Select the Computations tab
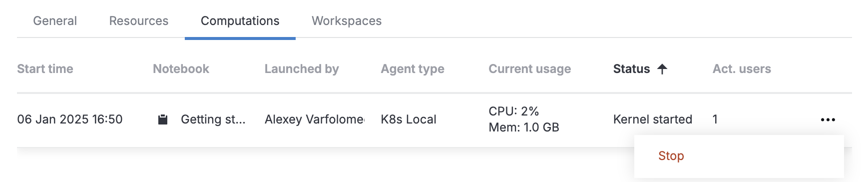 pos(240,21)
